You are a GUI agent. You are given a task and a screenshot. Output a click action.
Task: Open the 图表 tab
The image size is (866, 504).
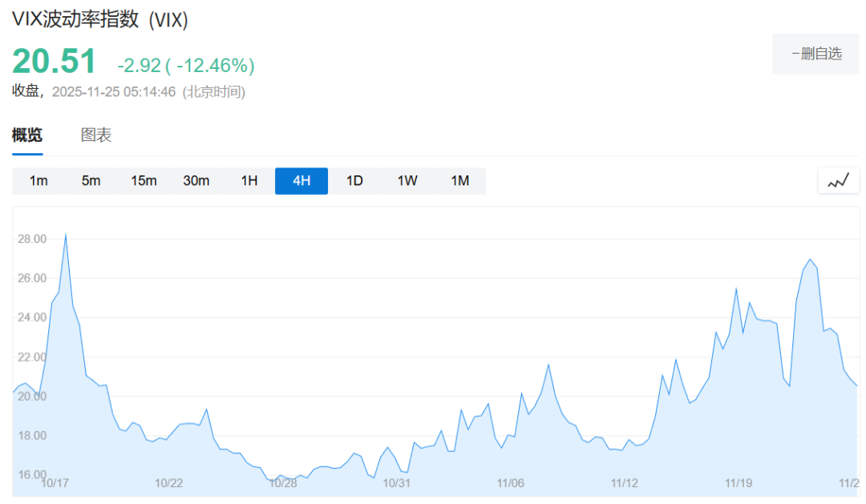coord(96,135)
